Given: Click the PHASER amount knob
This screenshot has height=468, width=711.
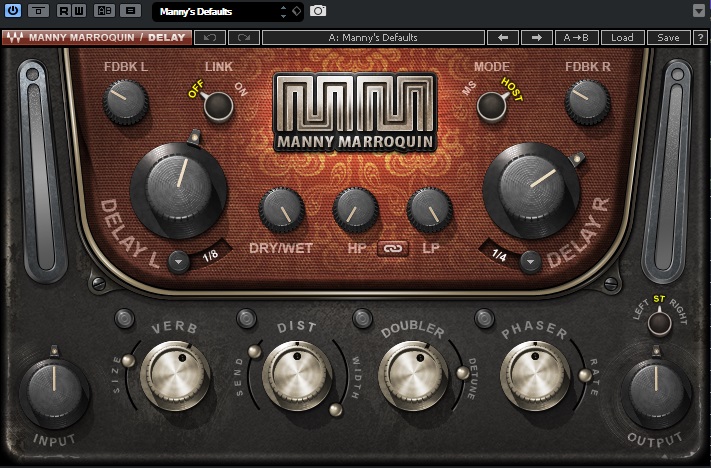Looking at the screenshot, I should pos(535,376).
